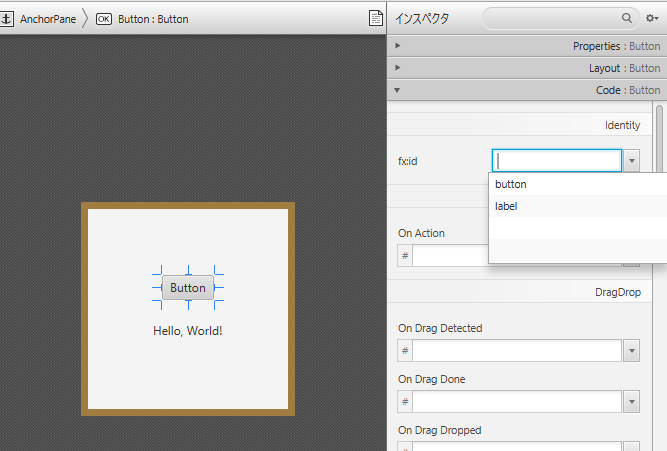This screenshot has height=451, width=667.
Task: Click the search magnifier icon in inspector
Action: 627,18
